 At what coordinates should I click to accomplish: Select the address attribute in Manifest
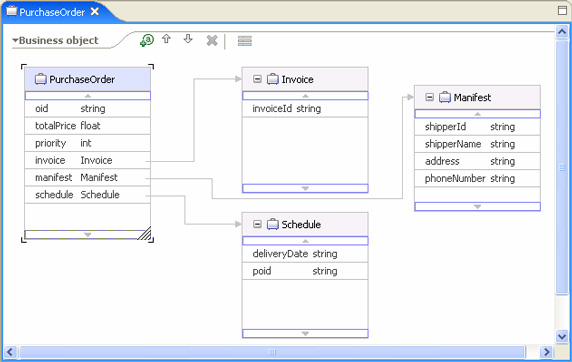click(x=442, y=161)
